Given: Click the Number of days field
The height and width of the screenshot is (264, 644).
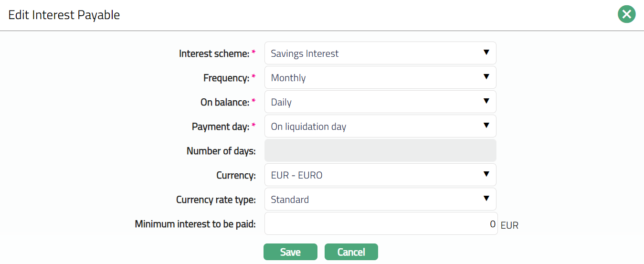Looking at the screenshot, I should coord(380,150).
